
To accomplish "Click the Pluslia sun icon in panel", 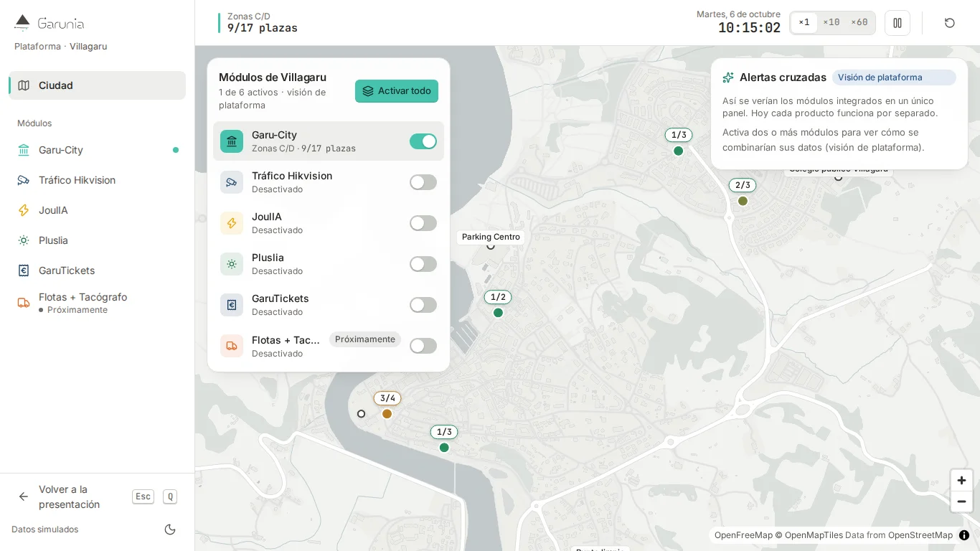I will click(232, 264).
